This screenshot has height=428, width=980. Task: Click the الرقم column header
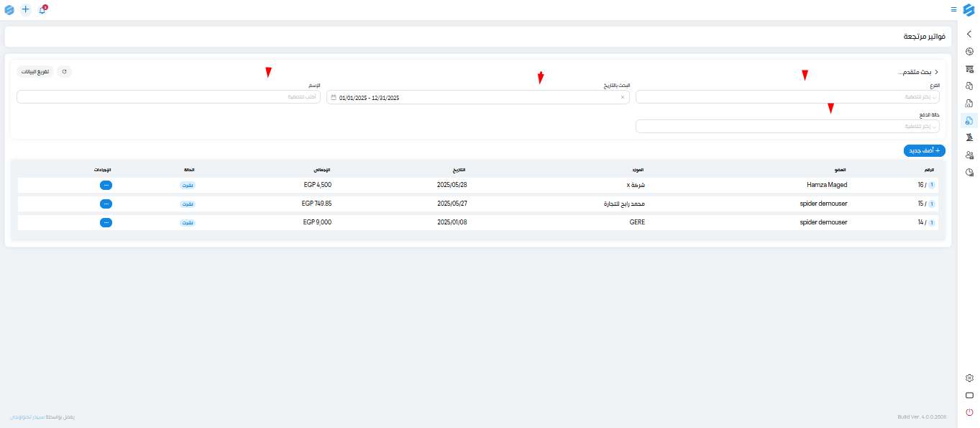click(930, 169)
